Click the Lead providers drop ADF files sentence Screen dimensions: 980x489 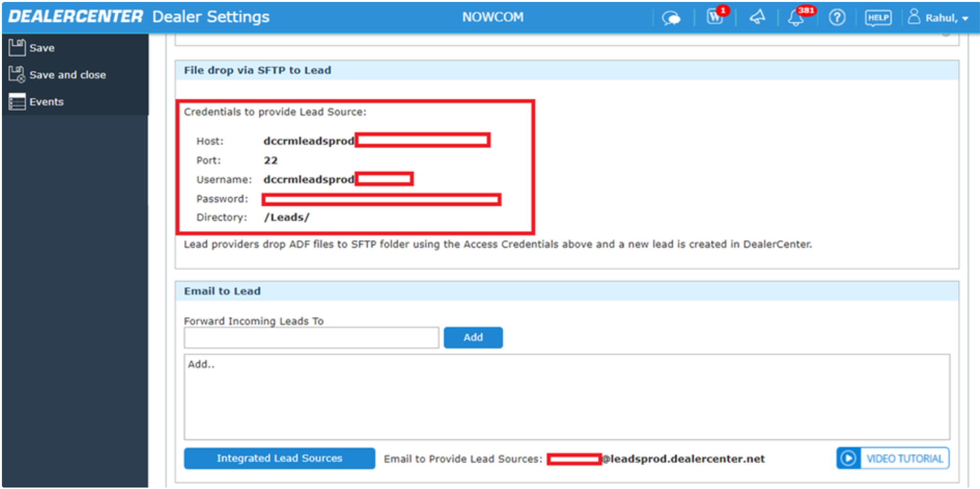[x=498, y=244]
